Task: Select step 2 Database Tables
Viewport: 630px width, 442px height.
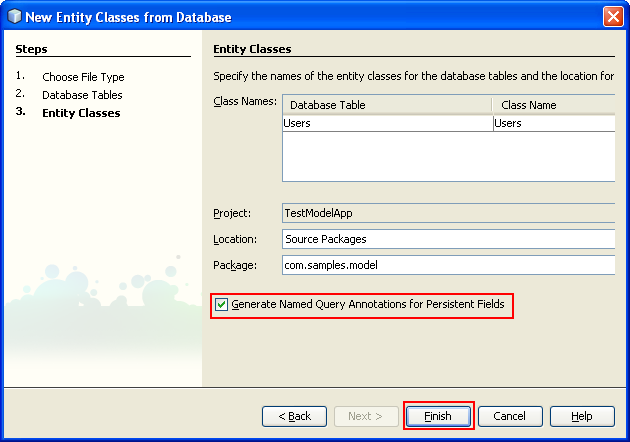Action: coord(82,95)
